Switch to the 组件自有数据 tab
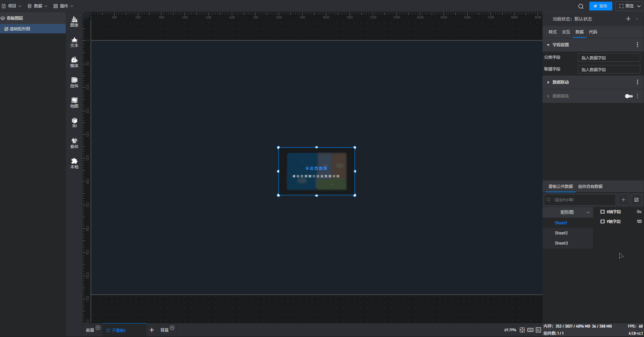The image size is (644, 337). tap(590, 187)
